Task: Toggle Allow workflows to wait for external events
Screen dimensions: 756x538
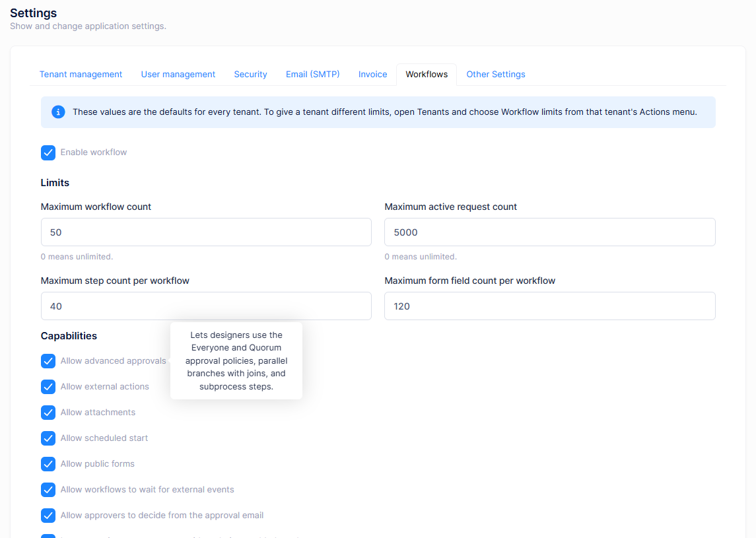Action: pos(48,490)
